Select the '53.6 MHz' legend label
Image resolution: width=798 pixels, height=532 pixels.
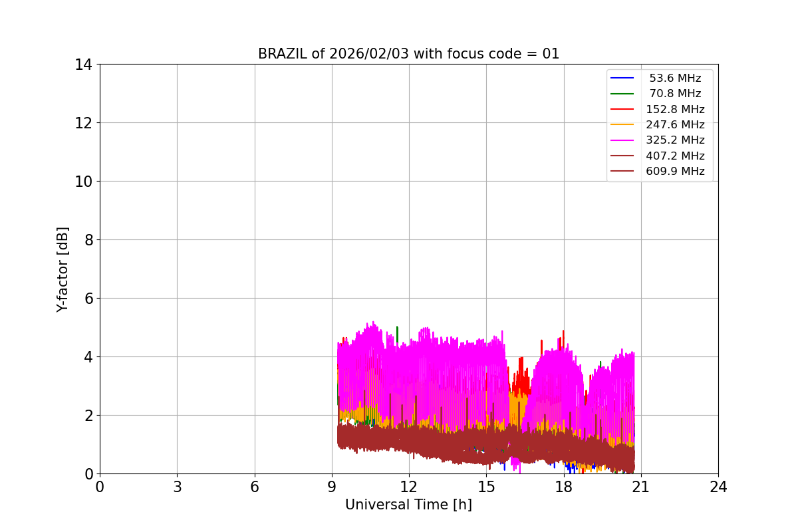click(x=675, y=78)
